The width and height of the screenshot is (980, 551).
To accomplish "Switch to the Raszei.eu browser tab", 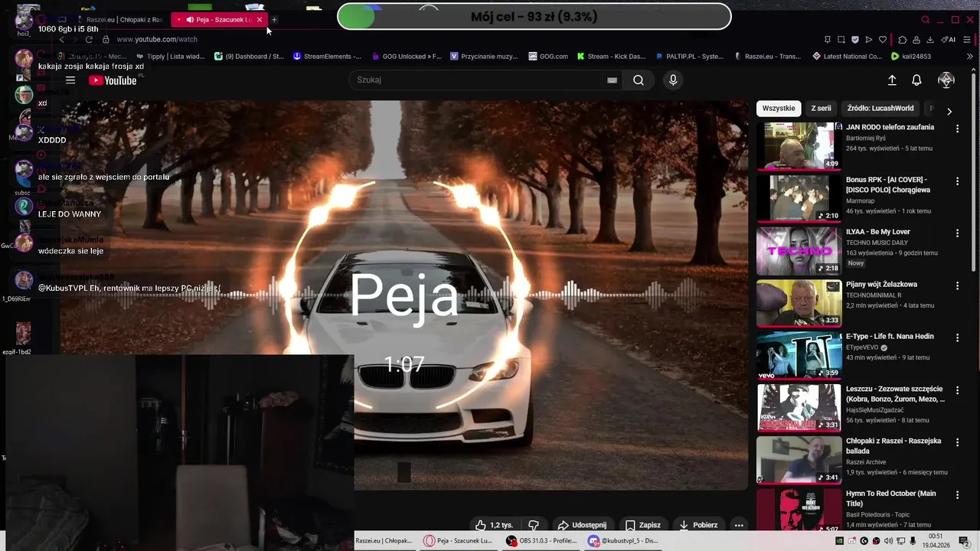I will [122, 20].
